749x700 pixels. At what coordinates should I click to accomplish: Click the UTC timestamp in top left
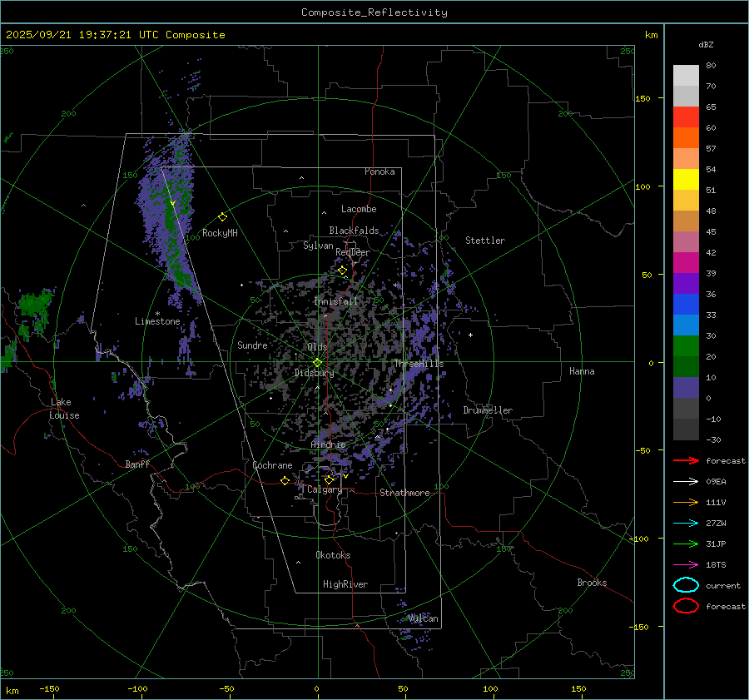pos(115,35)
